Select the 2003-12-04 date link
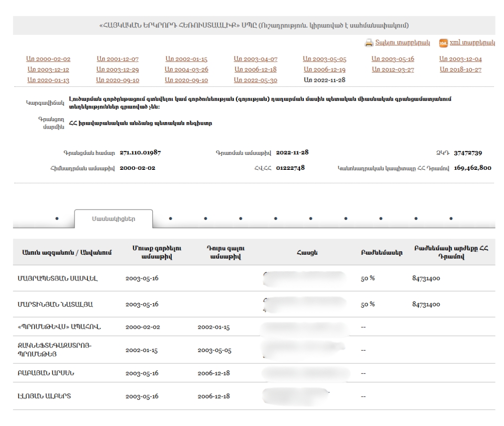Viewport: 504px width, 426px height. click(460, 60)
